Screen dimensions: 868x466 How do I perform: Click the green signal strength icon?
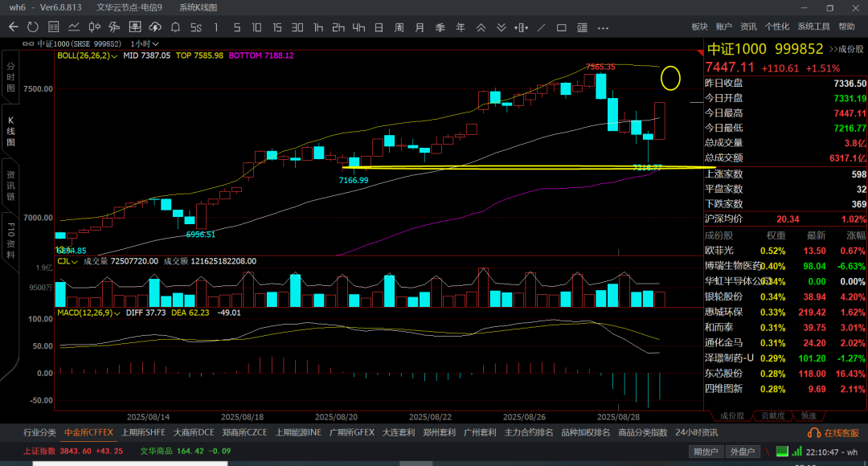tap(796, 452)
